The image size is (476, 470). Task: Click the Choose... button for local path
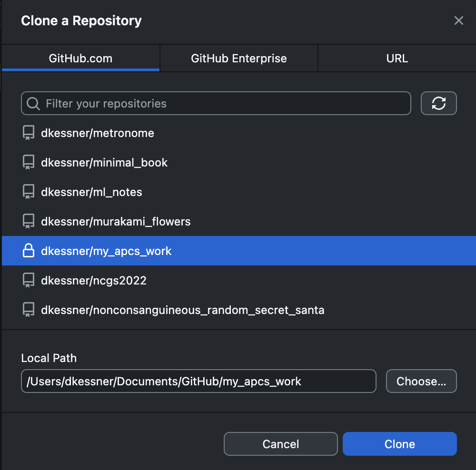[x=421, y=381]
